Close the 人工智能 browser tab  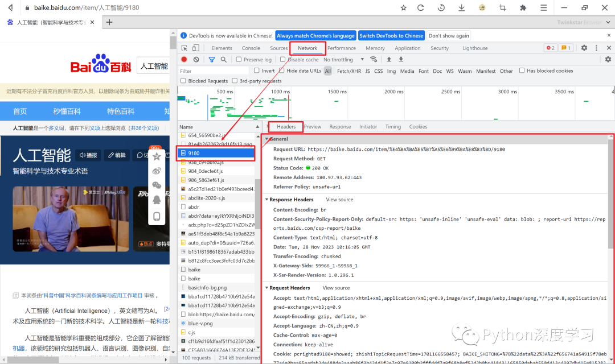click(x=92, y=22)
